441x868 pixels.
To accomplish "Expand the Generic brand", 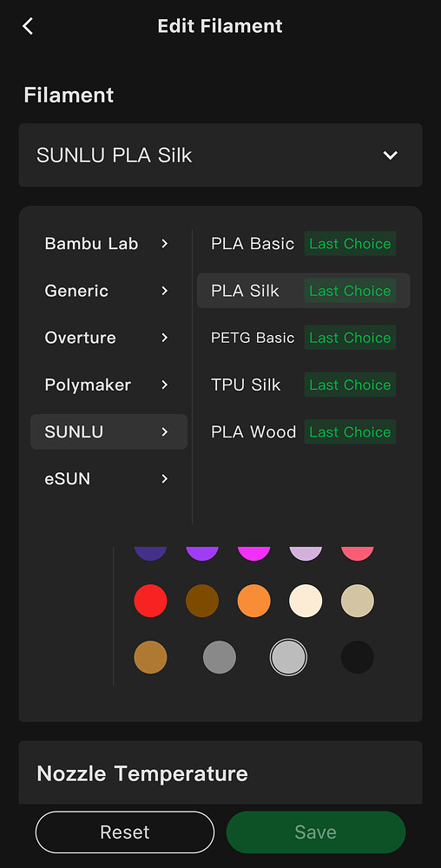I will (109, 291).
